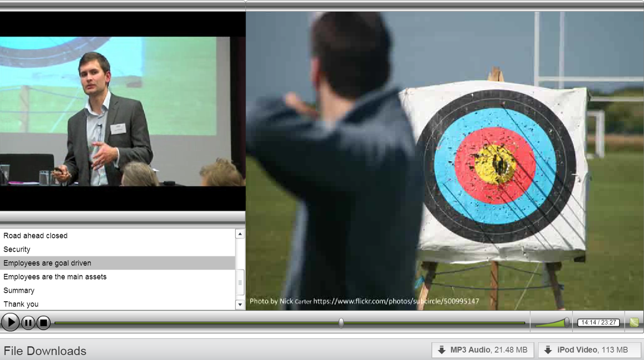This screenshot has height=360, width=644.
Task: Download the iPod Video file
Action: coord(589,350)
